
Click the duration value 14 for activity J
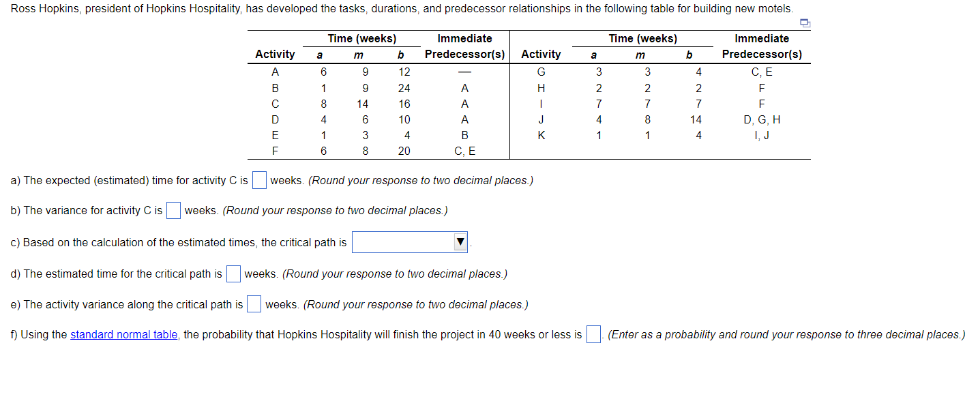(698, 119)
